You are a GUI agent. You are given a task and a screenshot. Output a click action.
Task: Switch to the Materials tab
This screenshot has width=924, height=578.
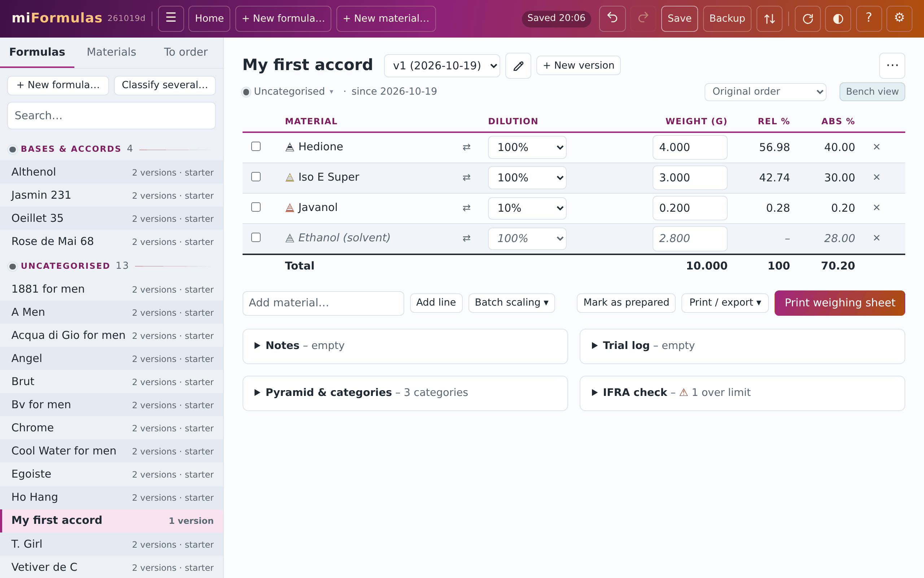112,52
